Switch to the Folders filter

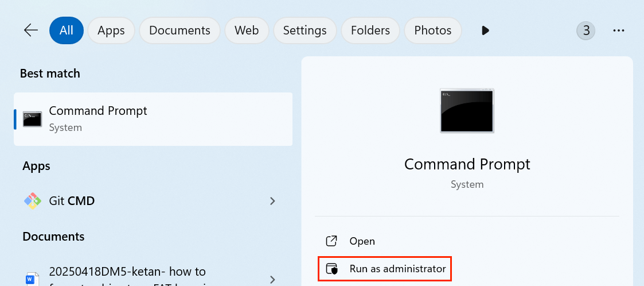[370, 30]
